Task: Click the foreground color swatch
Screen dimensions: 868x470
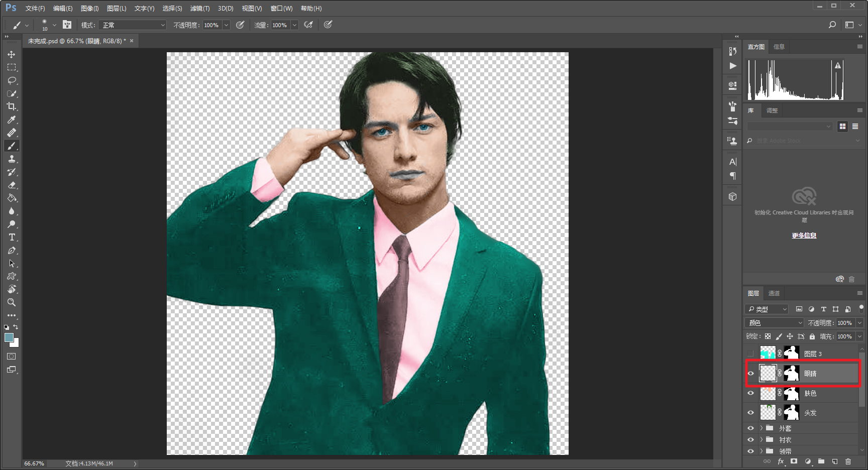Action: coord(9,337)
